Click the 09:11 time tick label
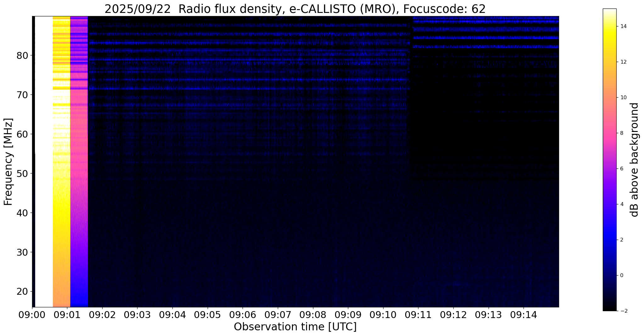 tap(418, 315)
